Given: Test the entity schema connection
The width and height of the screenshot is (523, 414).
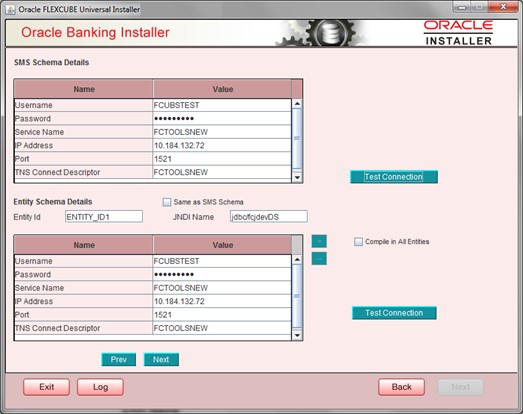Looking at the screenshot, I should [x=394, y=313].
